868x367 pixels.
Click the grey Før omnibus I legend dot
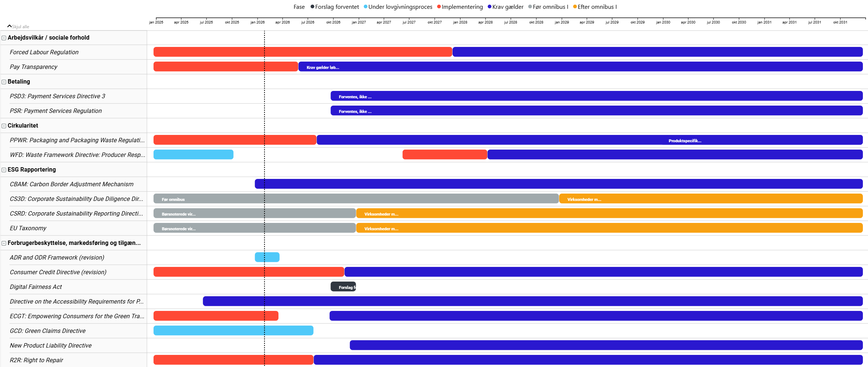(530, 7)
